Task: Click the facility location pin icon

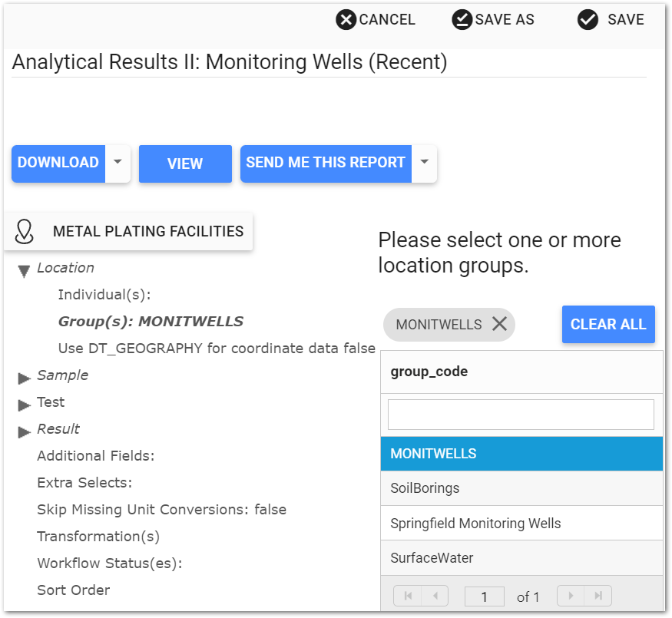Action: pos(25,230)
